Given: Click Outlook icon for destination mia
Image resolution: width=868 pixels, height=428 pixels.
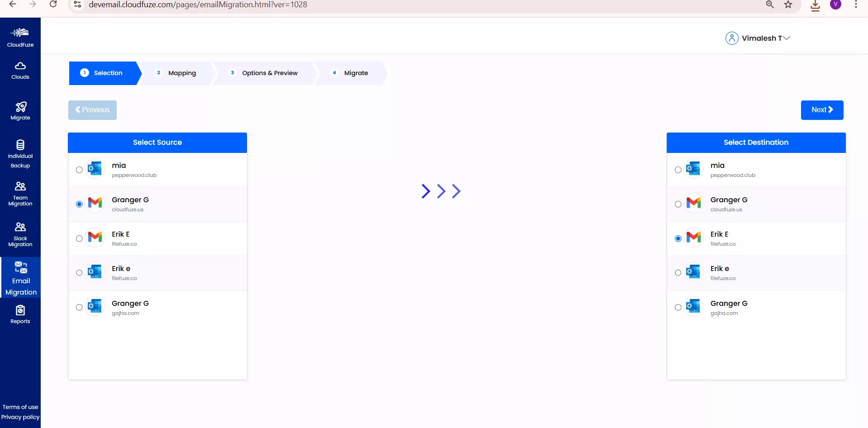Looking at the screenshot, I should (x=693, y=169).
